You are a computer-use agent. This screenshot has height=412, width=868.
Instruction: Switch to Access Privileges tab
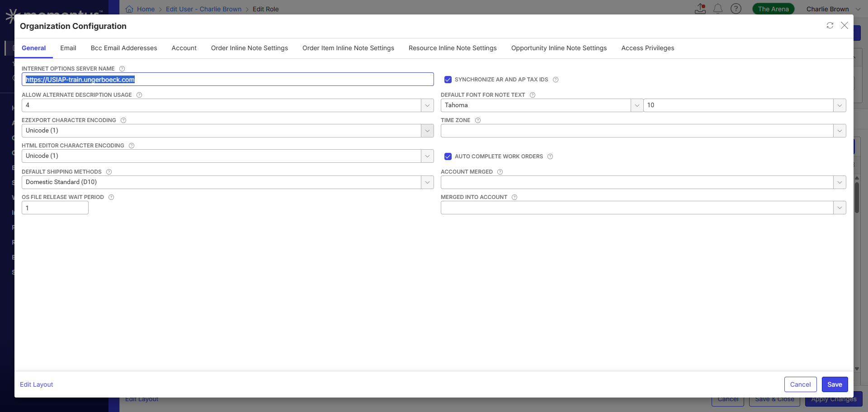(648, 48)
